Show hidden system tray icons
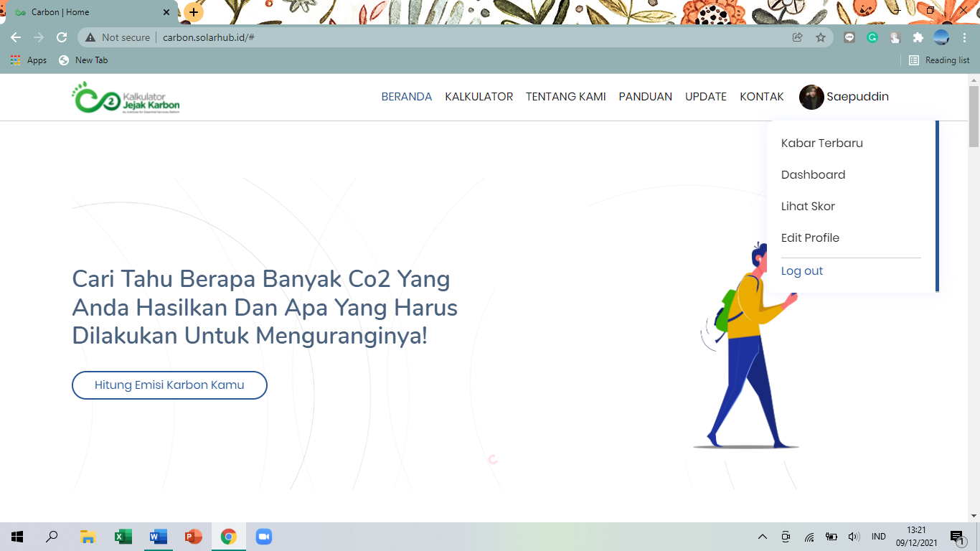Image resolution: width=980 pixels, height=551 pixels. [x=763, y=537]
